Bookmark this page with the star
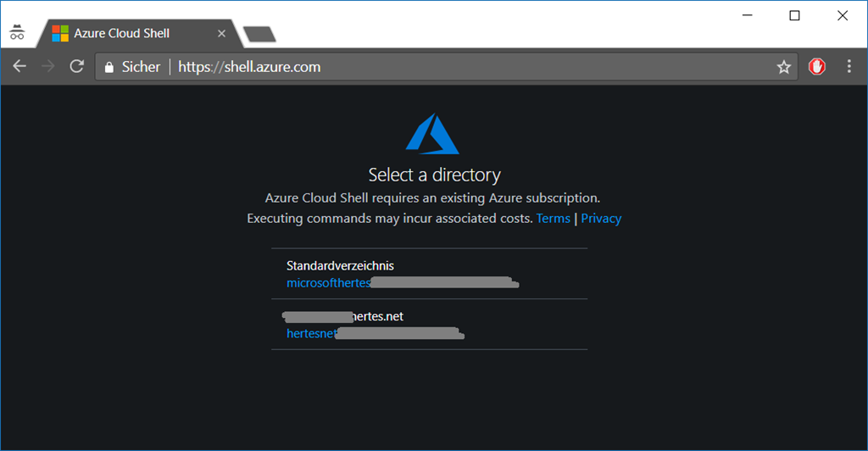 784,67
